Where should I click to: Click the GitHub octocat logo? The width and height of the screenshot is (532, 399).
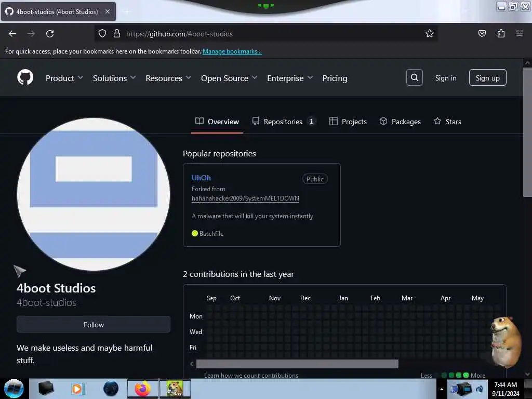[25, 78]
